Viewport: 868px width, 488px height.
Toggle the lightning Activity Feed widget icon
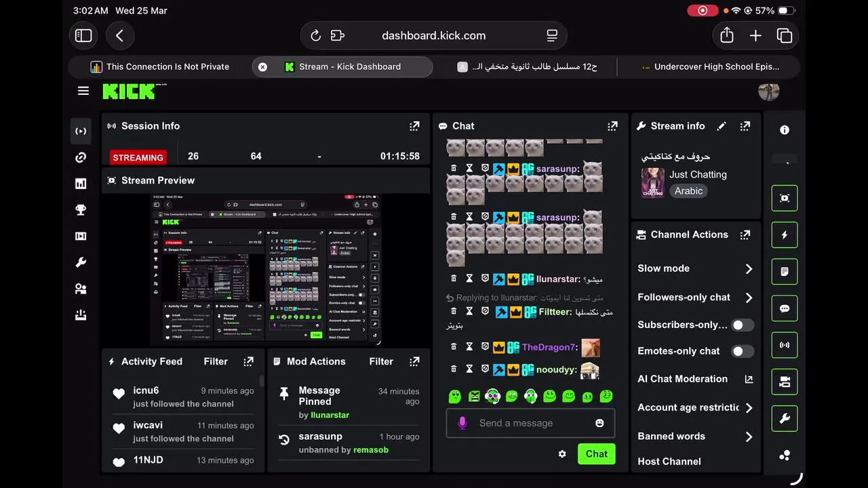click(x=785, y=235)
